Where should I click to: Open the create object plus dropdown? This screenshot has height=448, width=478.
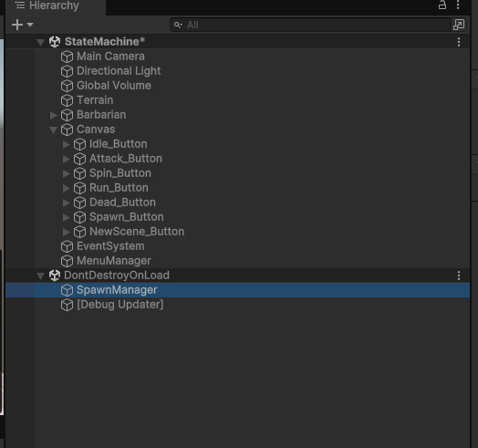pyautogui.click(x=22, y=25)
